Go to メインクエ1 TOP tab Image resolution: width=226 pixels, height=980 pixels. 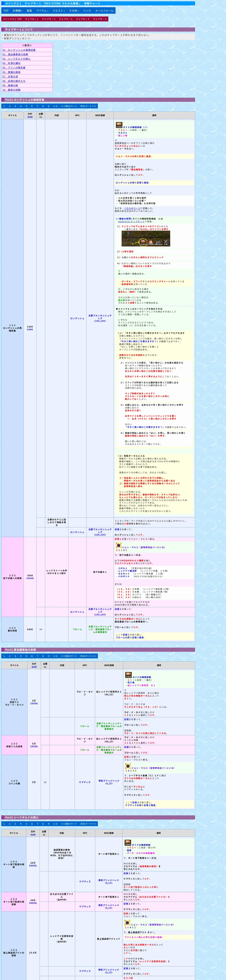click(12, 19)
